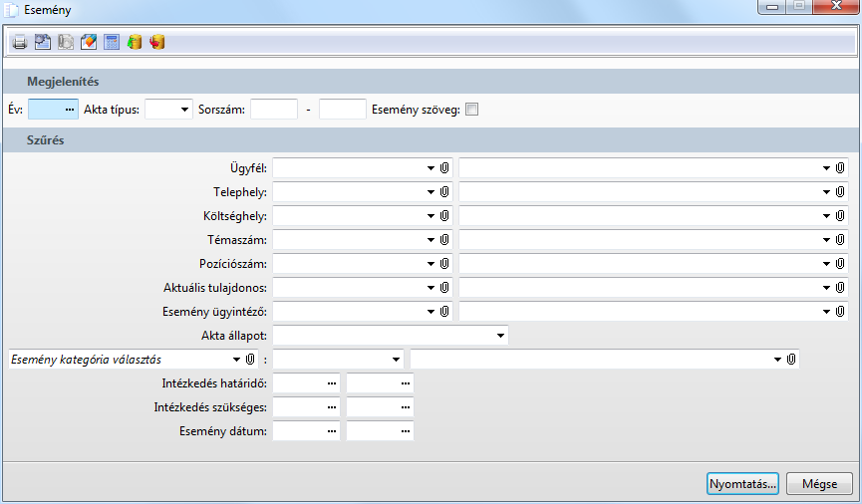The height and width of the screenshot is (504, 862).
Task: Toggle the Esemény szöveg checkbox
Action: pyautogui.click(x=471, y=110)
